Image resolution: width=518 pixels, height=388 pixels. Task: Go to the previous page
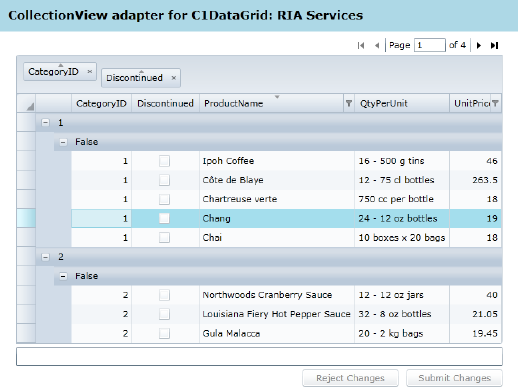click(377, 45)
